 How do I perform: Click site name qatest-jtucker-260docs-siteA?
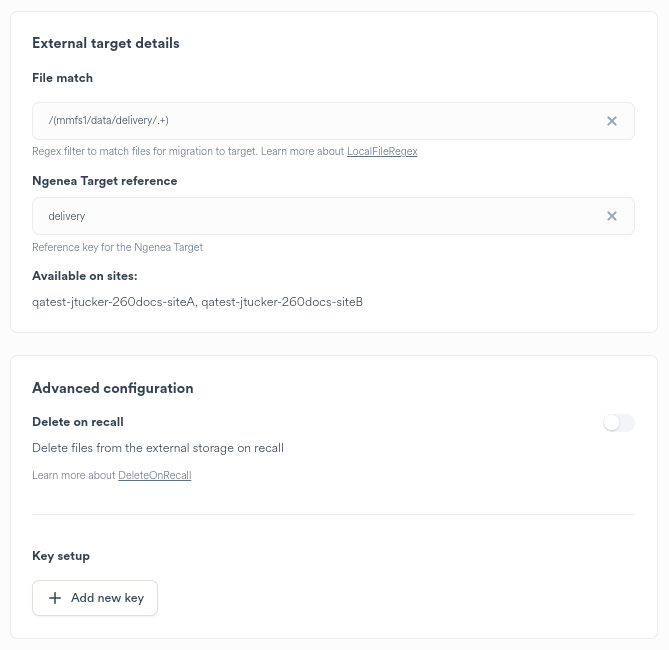coord(113,302)
